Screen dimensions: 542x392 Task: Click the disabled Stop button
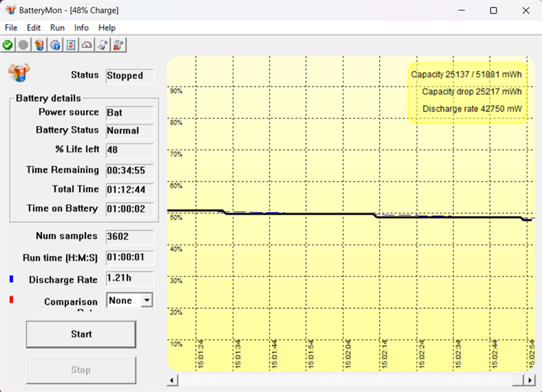(81, 370)
